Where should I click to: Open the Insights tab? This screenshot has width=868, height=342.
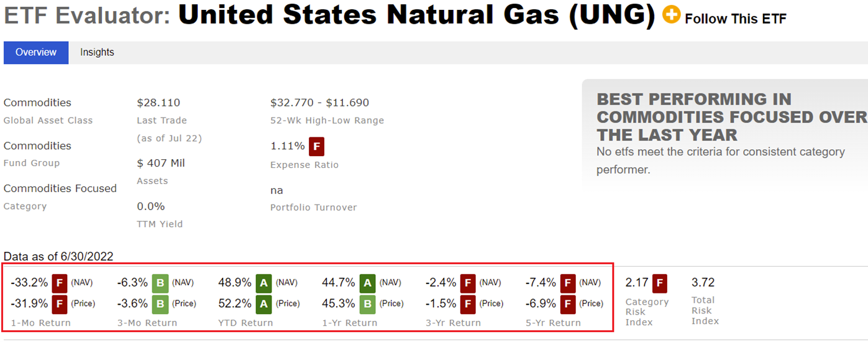pyautogui.click(x=97, y=52)
